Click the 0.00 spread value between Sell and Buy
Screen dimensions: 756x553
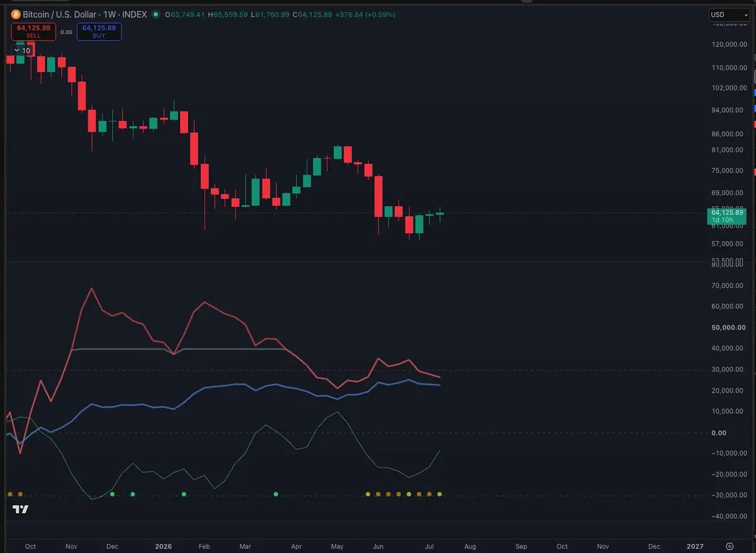[66, 32]
